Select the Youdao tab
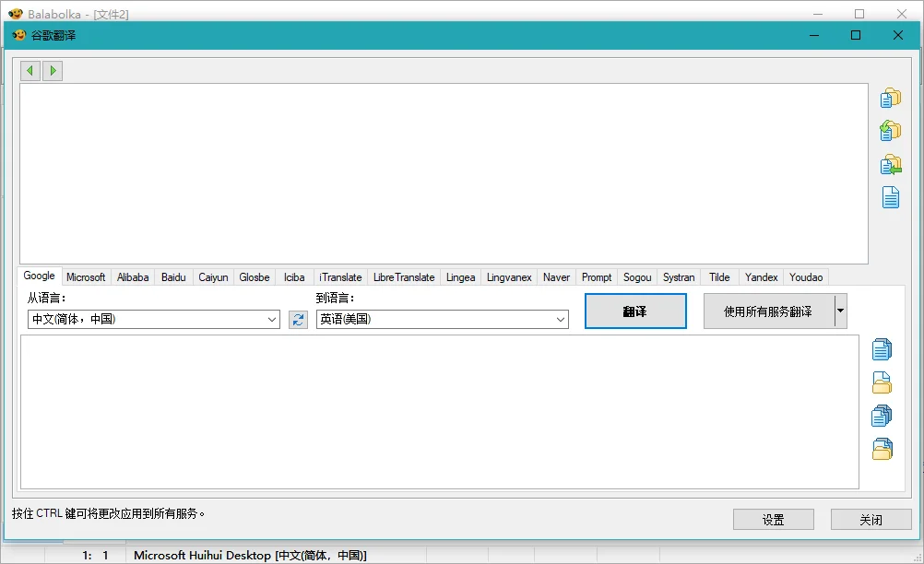This screenshot has width=924, height=564. pyautogui.click(x=806, y=277)
